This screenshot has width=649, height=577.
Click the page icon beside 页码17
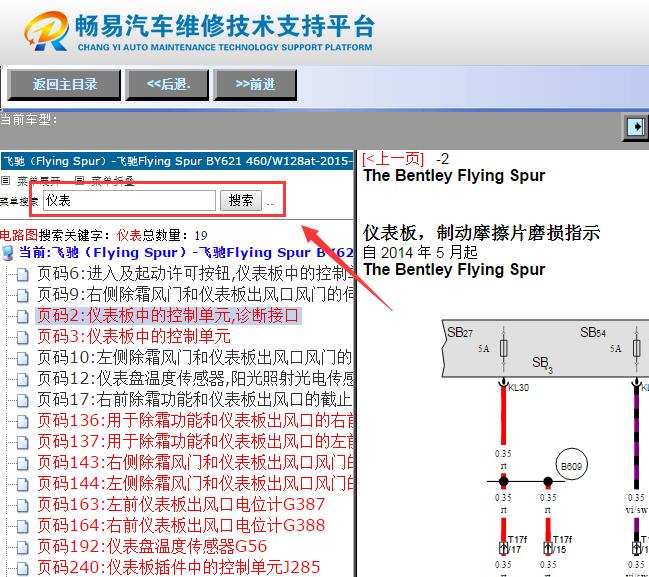pyautogui.click(x=22, y=400)
